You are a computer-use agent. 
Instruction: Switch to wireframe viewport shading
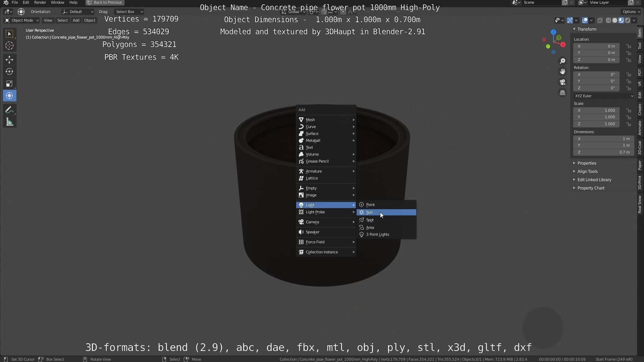tap(608, 20)
